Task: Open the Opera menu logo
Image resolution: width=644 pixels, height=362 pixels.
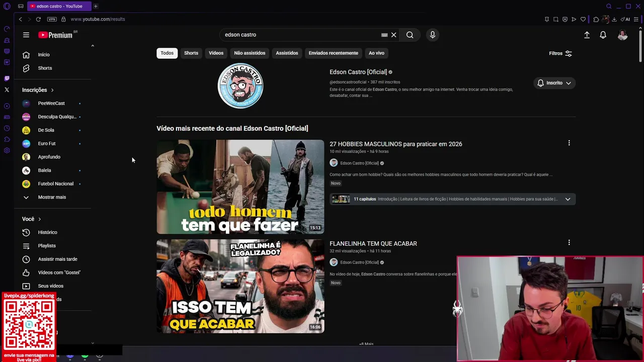Action: (x=7, y=6)
